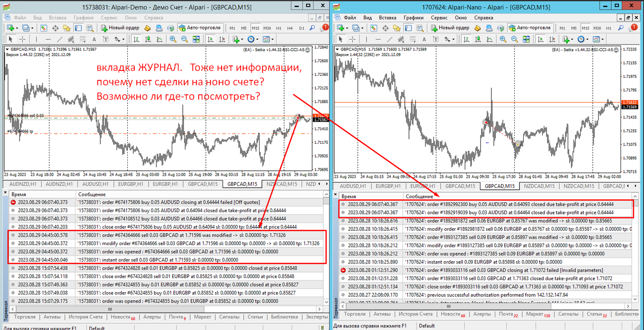Open Navigator panel in left Alpari-Demo window

tap(66, 27)
